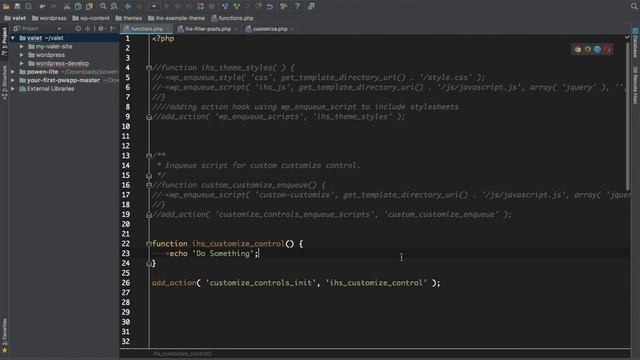Toggle fold marker at line 4
Screen dimensions: 640x360
point(149,68)
